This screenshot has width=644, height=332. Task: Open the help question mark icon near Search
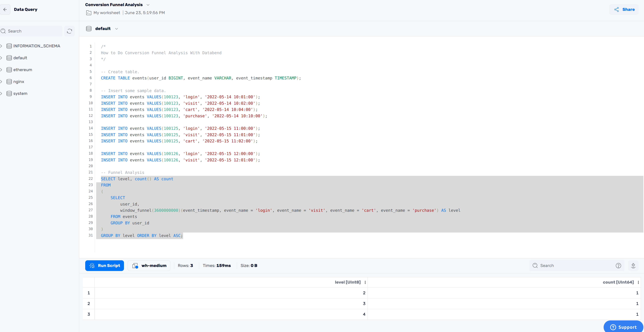(x=618, y=265)
